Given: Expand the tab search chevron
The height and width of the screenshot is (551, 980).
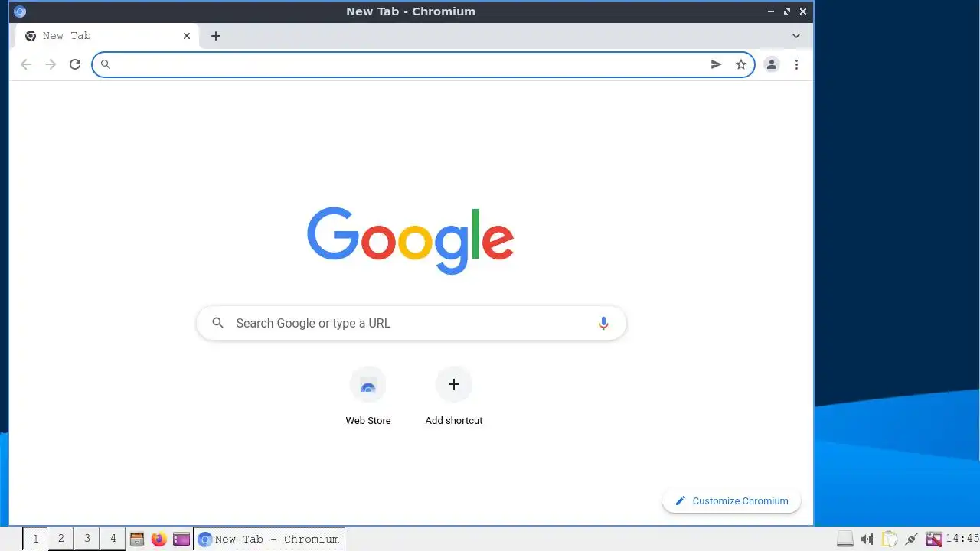Looking at the screenshot, I should 796,36.
